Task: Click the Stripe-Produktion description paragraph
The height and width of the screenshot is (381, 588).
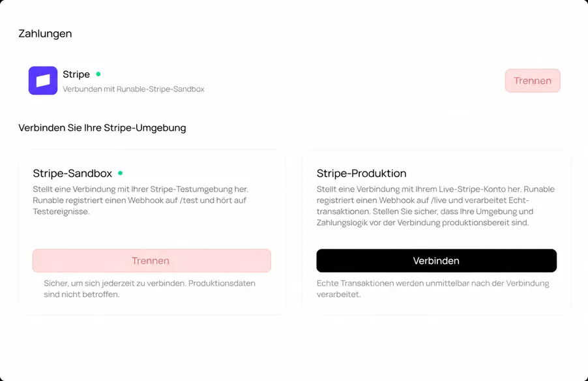Action: [x=435, y=206]
